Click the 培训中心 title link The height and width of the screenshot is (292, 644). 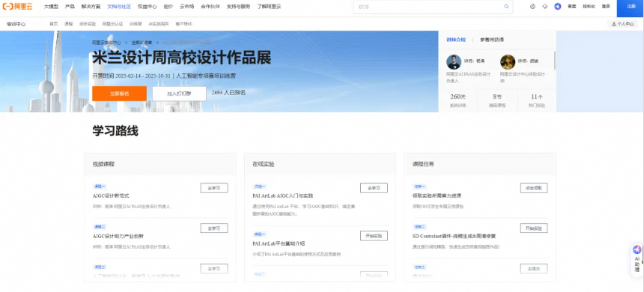coord(16,24)
